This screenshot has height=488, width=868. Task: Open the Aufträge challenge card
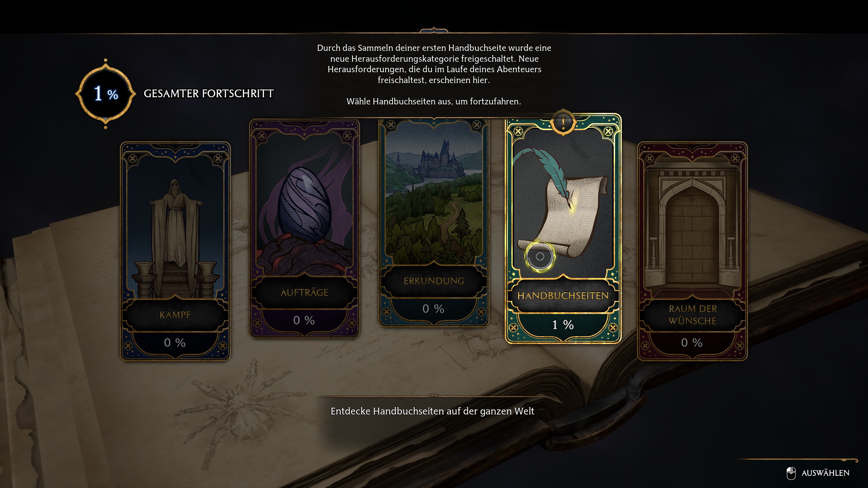[304, 228]
